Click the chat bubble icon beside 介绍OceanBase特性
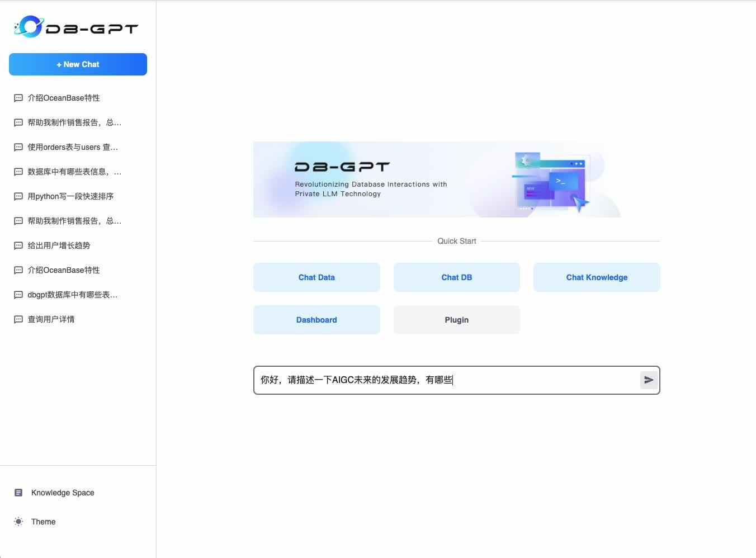 coord(18,97)
